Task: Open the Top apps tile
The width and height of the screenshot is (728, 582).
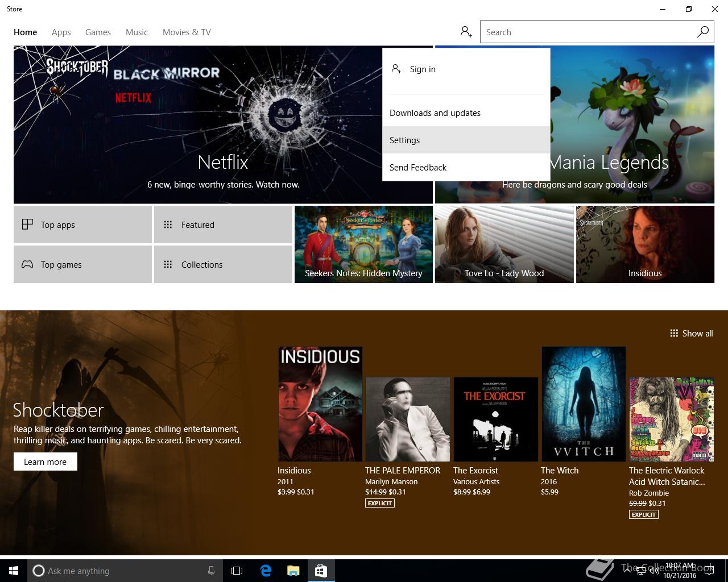Action: [x=82, y=225]
